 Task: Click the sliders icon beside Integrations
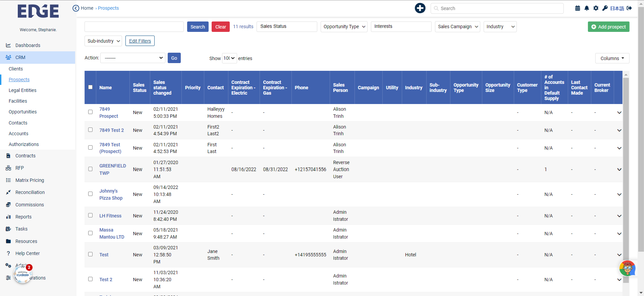(x=8, y=278)
